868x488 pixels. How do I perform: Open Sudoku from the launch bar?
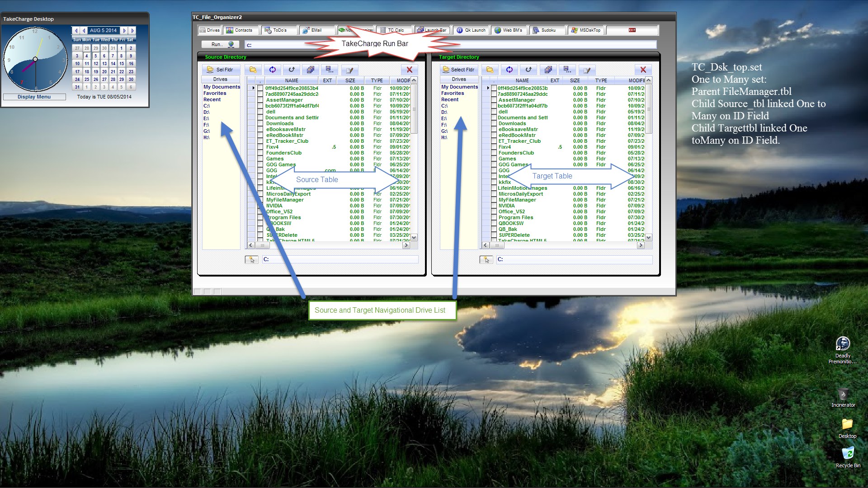coord(548,30)
